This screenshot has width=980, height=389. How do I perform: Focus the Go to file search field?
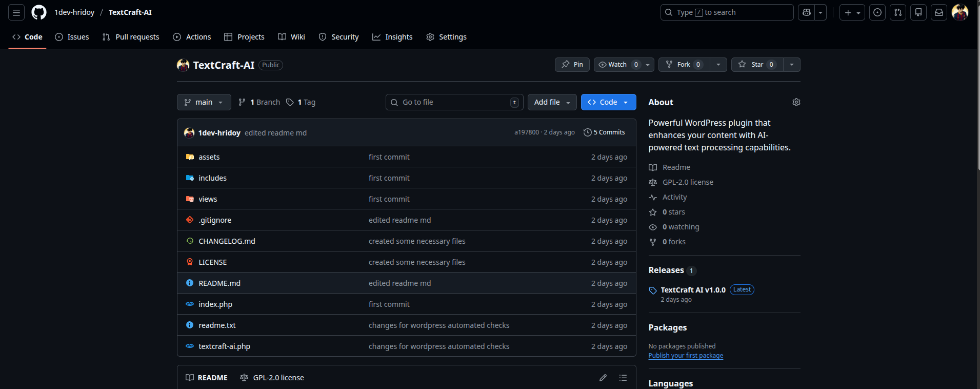click(454, 102)
